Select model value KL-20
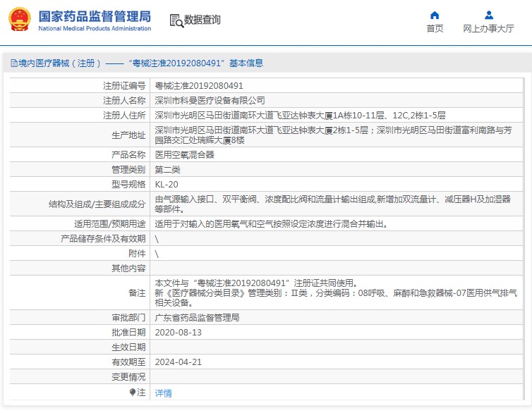This screenshot has height=413, width=532. (x=167, y=185)
